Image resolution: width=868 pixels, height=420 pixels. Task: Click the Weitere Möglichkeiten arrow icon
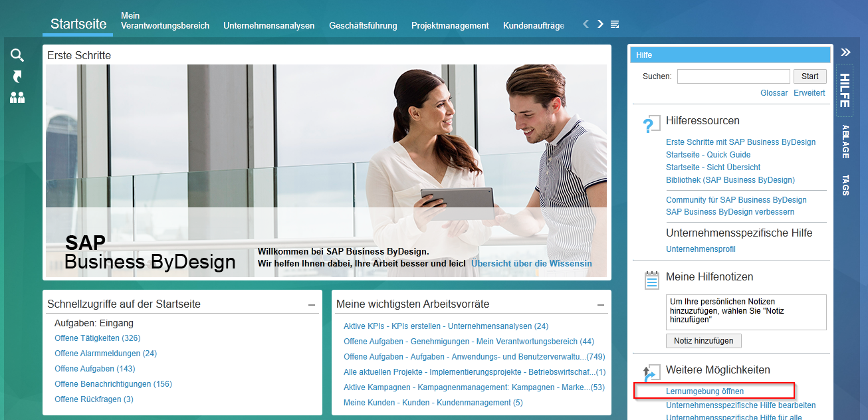651,373
